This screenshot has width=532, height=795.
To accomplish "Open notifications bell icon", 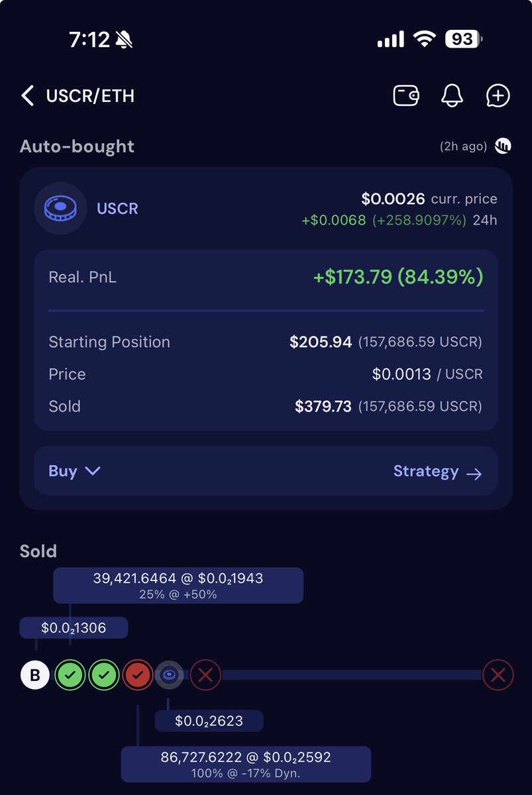I will (452, 96).
